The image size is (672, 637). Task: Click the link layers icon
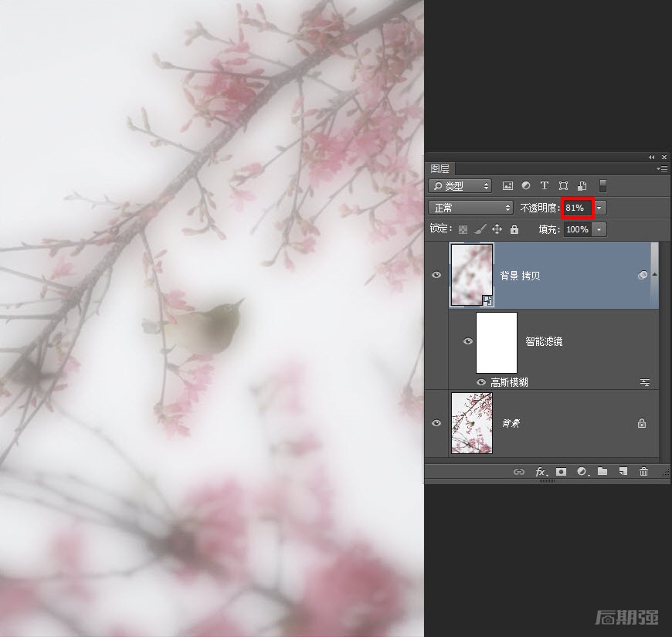(519, 472)
